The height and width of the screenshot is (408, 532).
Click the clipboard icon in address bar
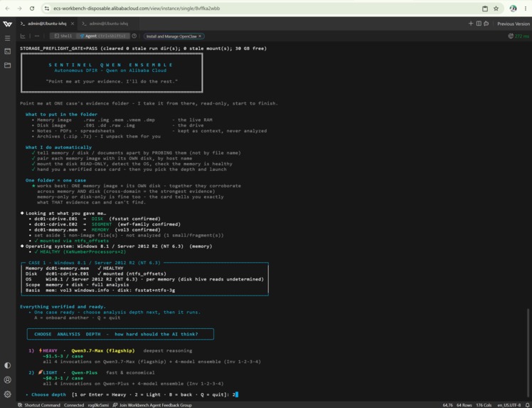point(485,9)
